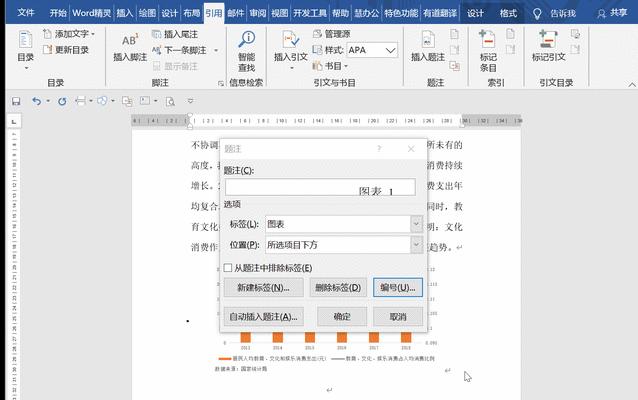Switch to the 布局 layout tab

tap(191, 13)
